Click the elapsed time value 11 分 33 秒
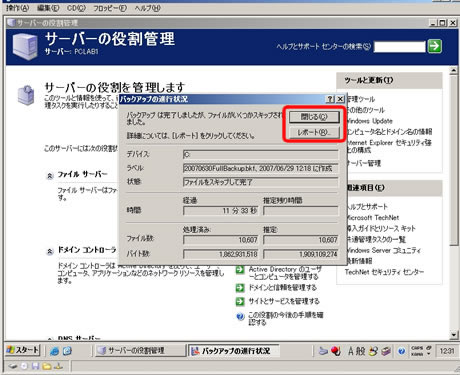Viewport: 460px width, 375px height. pos(220,211)
